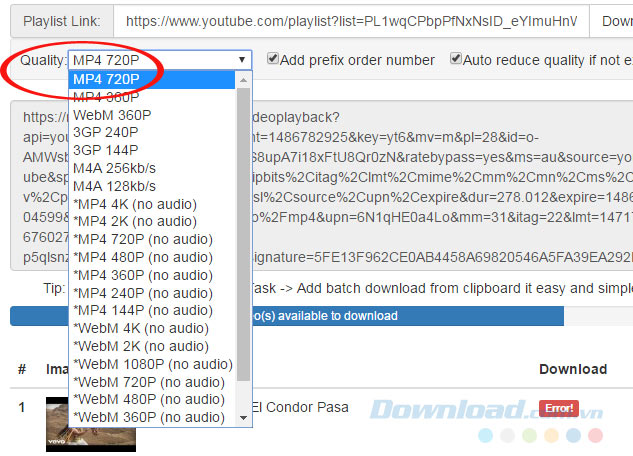The width and height of the screenshot is (633, 456).
Task: Click the Playlist Link URL input field
Action: [x=348, y=20]
